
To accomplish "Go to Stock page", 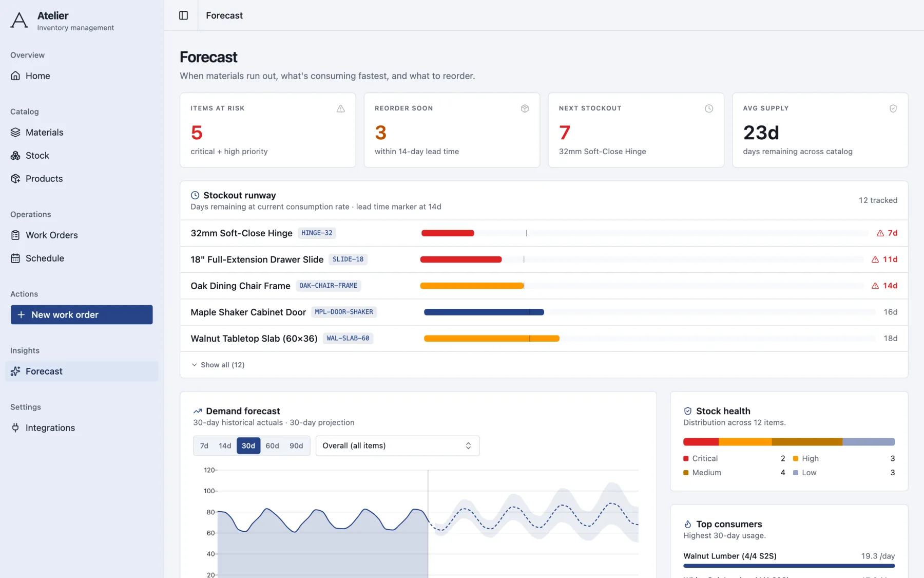I will click(82, 155).
